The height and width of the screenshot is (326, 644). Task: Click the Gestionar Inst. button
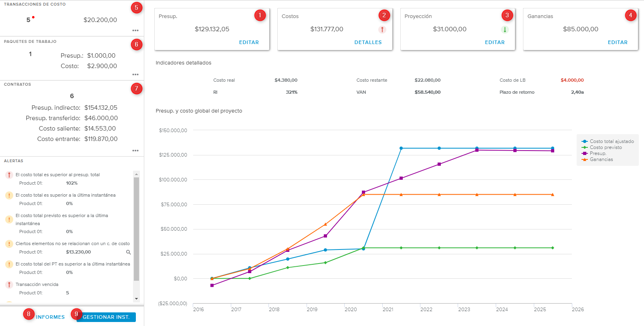click(x=106, y=317)
